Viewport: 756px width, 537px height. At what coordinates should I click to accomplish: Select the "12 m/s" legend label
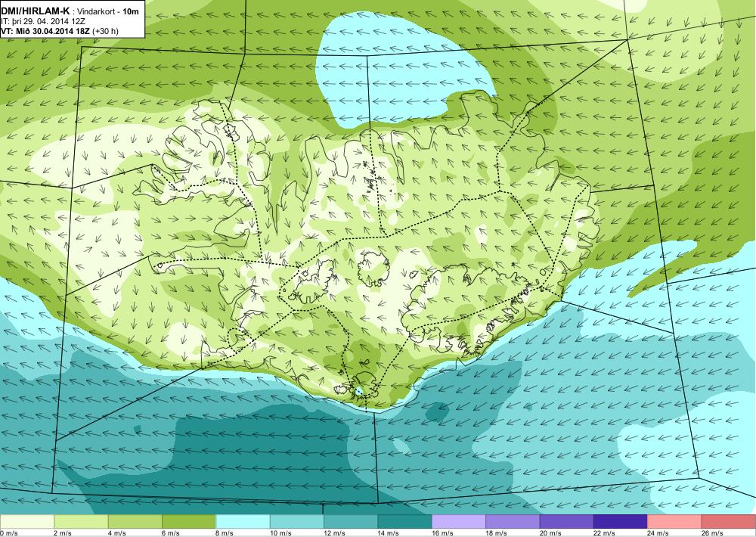click(335, 533)
